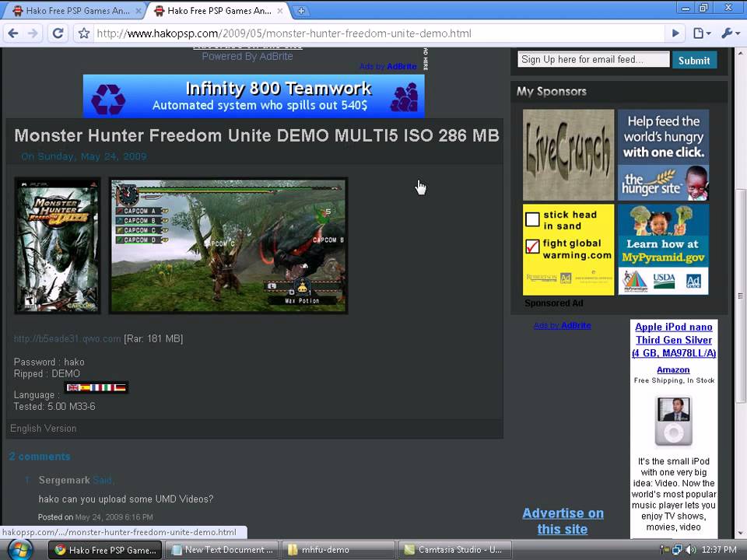Click the page vertical scrollbar thumb
Screen dimensions: 747x560
[x=740, y=296]
